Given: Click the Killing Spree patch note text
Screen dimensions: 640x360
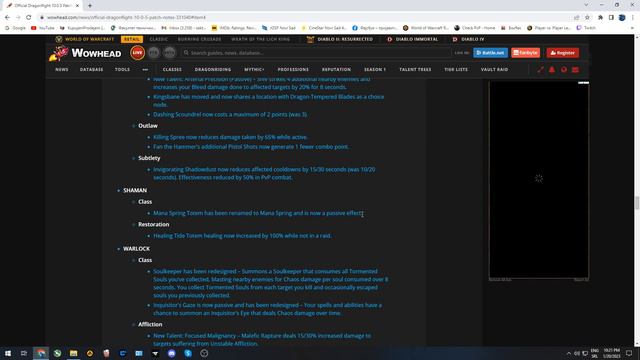Looking at the screenshot, I should [x=231, y=137].
